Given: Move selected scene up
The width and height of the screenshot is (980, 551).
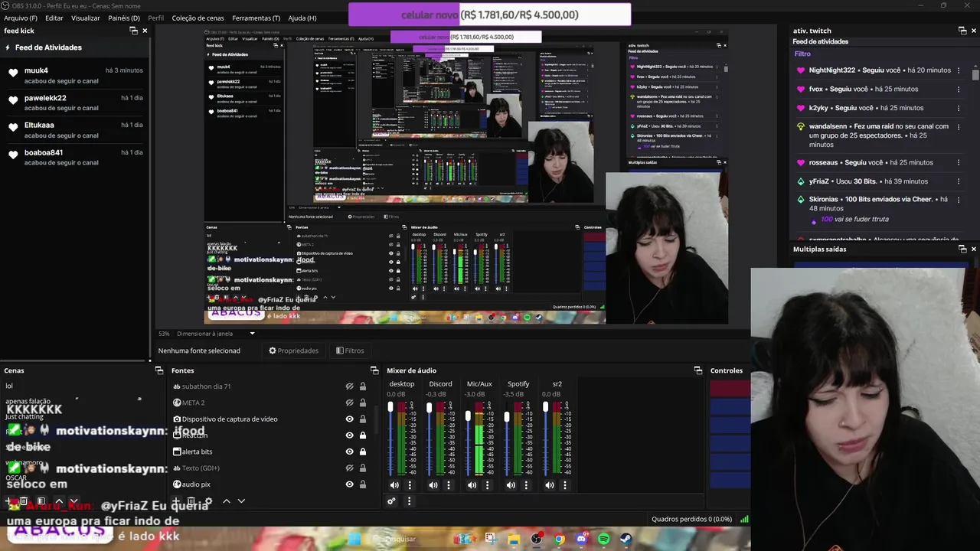Looking at the screenshot, I should pos(59,501).
